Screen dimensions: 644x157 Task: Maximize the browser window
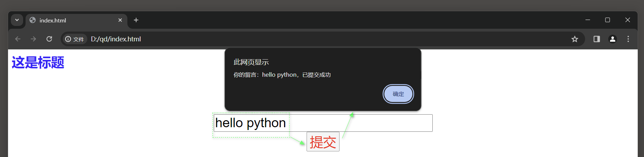pyautogui.click(x=608, y=20)
